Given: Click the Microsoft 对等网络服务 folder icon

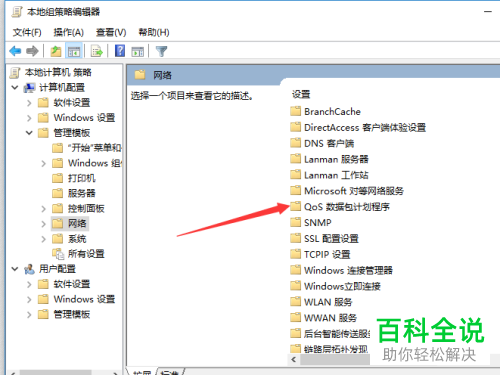Looking at the screenshot, I should 295,190.
